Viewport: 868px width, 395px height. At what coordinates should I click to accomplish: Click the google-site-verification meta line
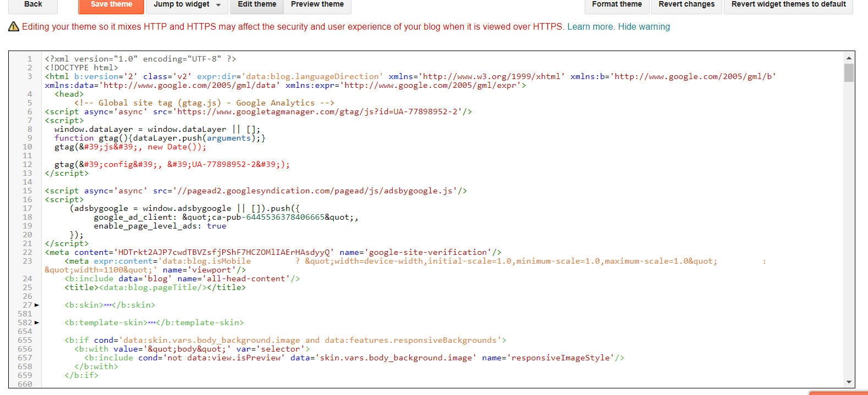click(x=273, y=252)
